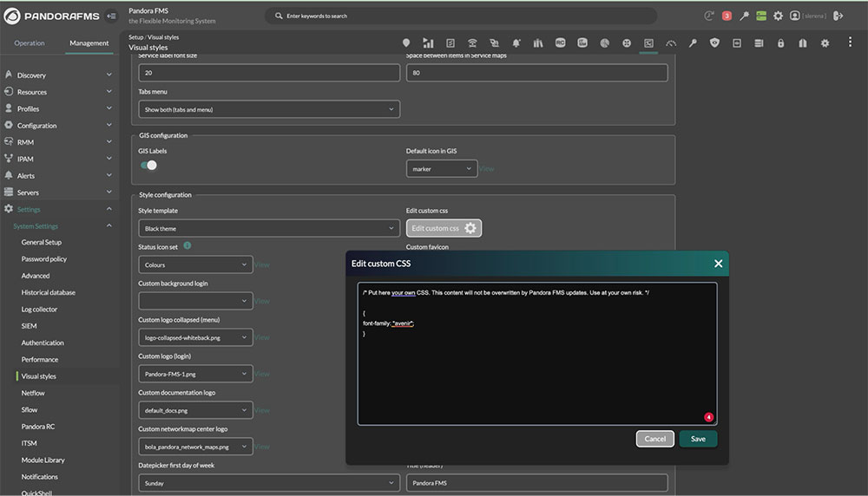Open Password policy in sidebar

43,258
